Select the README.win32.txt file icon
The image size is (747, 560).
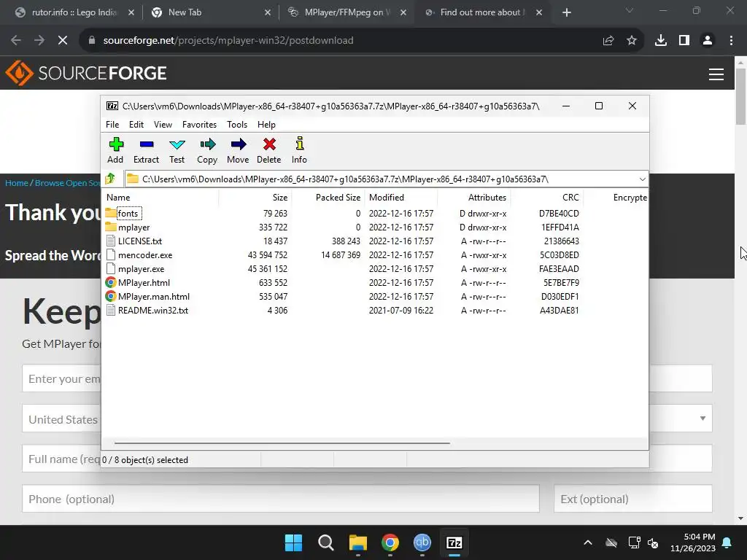click(x=111, y=311)
